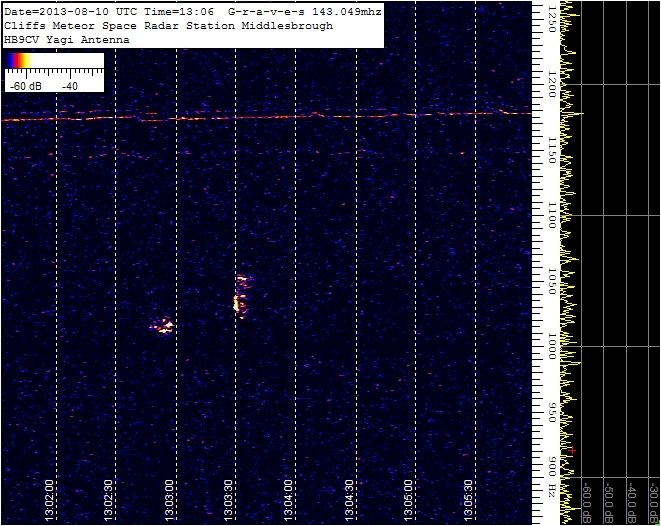Click the red cross marker in the spectrum panel
The height and width of the screenshot is (526, 661).
(x=572, y=451)
